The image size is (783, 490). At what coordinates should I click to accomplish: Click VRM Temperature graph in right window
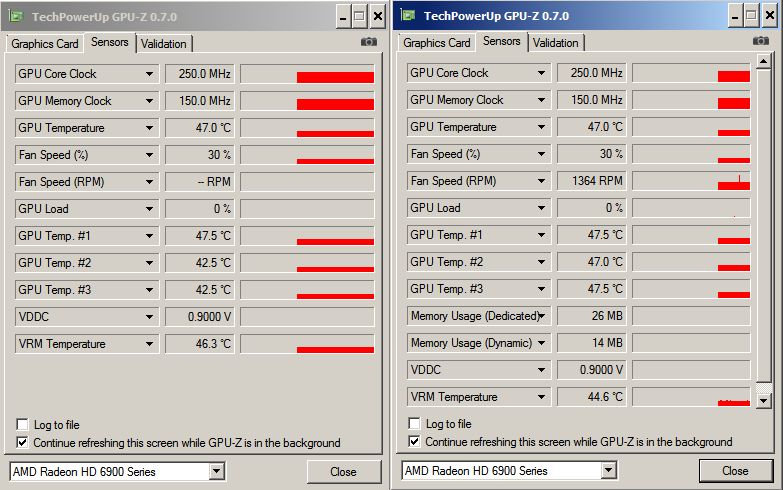691,397
